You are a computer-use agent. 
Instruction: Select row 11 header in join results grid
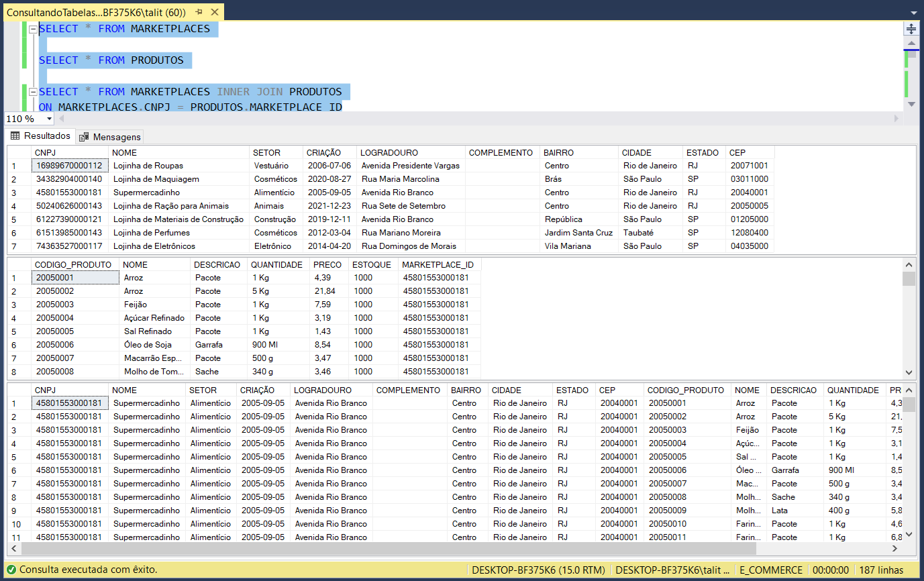click(19, 537)
